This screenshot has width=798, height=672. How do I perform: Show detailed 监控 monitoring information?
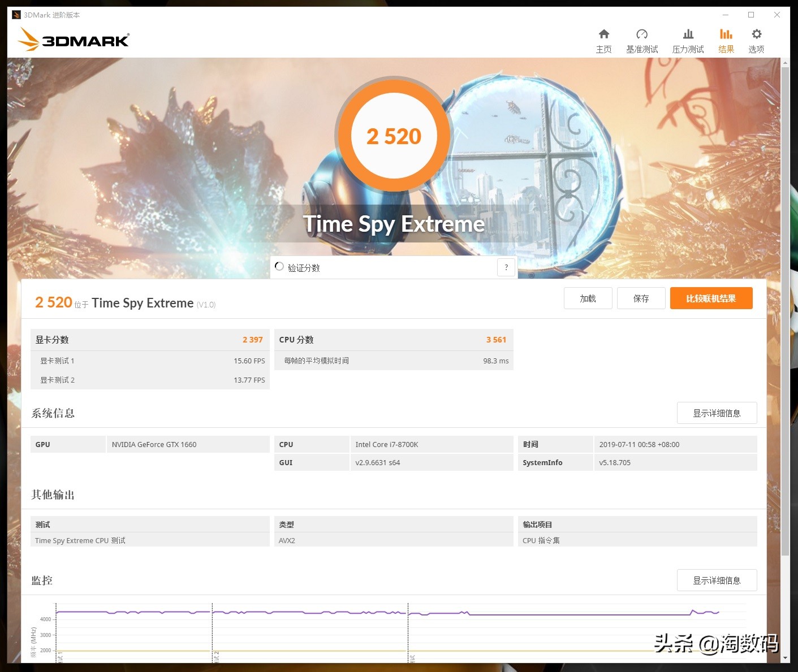(717, 580)
